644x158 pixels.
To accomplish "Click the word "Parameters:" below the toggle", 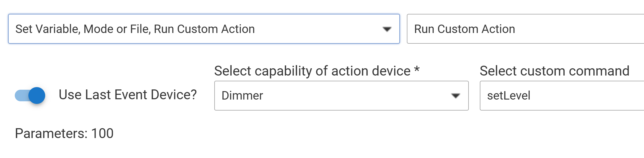I will (x=51, y=133).
